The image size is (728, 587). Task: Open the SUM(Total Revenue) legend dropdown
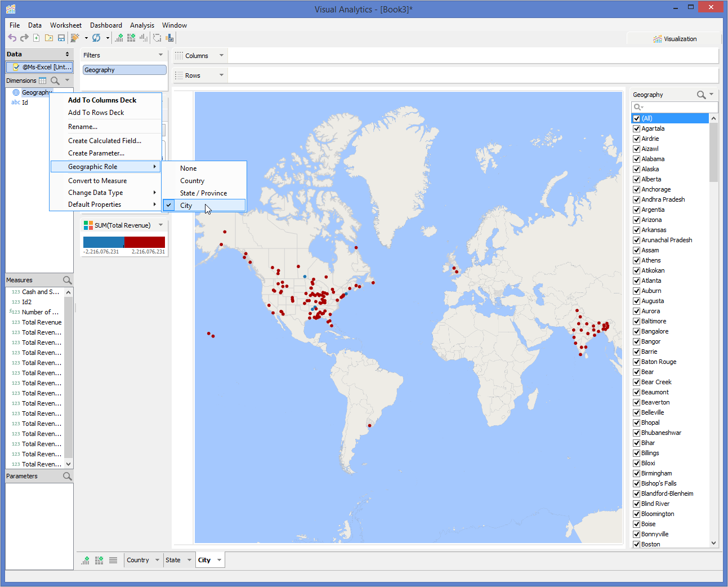pyautogui.click(x=160, y=225)
